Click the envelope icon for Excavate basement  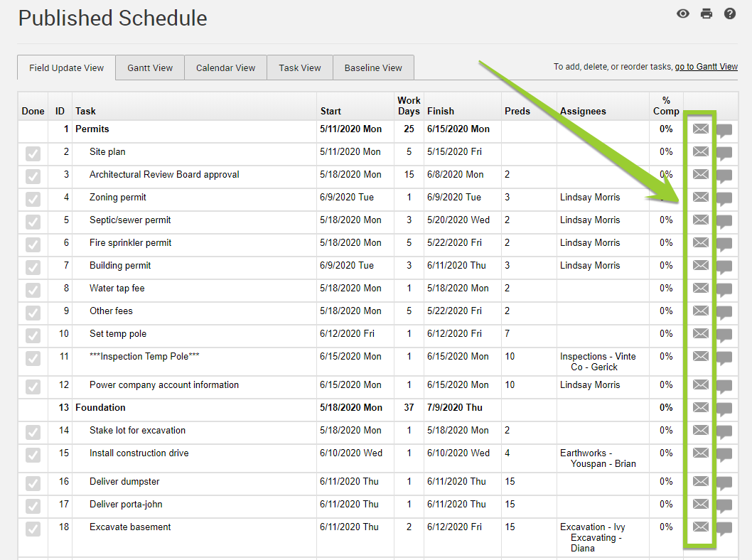coord(701,527)
